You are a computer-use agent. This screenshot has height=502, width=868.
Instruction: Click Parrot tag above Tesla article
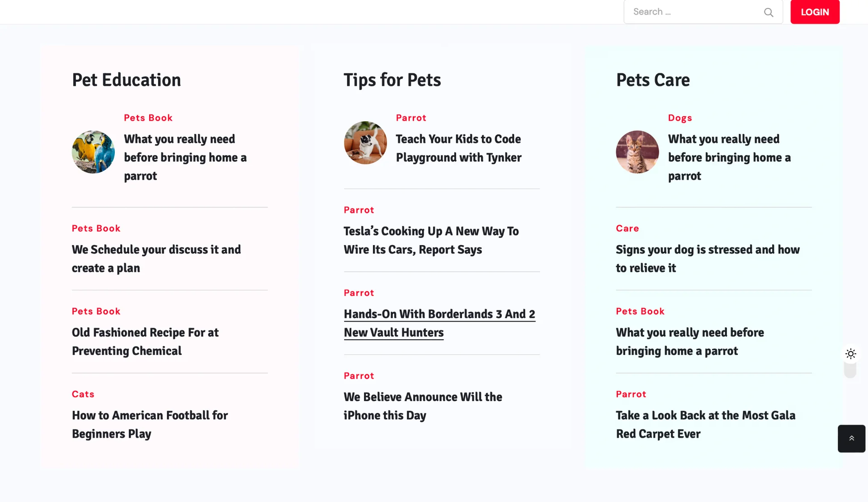point(359,210)
